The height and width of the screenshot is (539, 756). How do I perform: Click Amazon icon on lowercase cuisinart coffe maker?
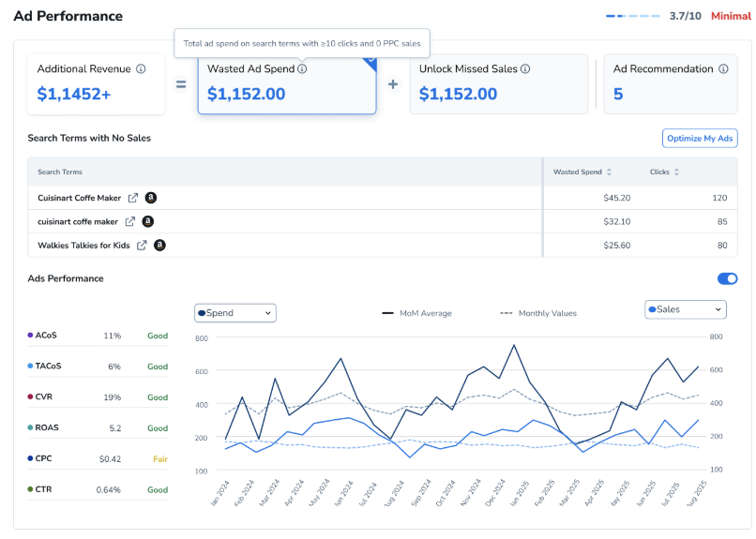[x=147, y=222]
